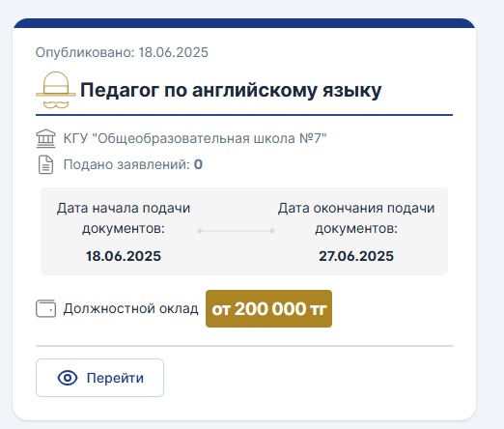Click the hat and mustache vacancy icon

coord(56,90)
